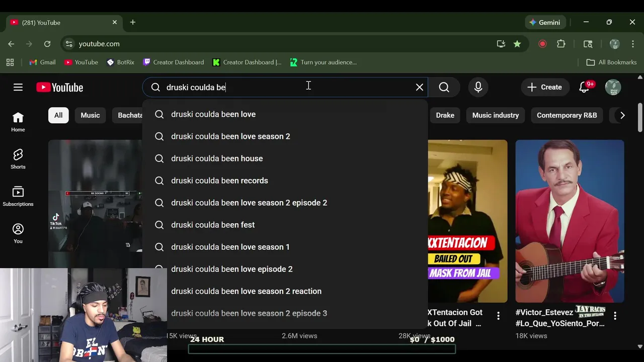Bookmark this page with the star icon

coord(517,44)
